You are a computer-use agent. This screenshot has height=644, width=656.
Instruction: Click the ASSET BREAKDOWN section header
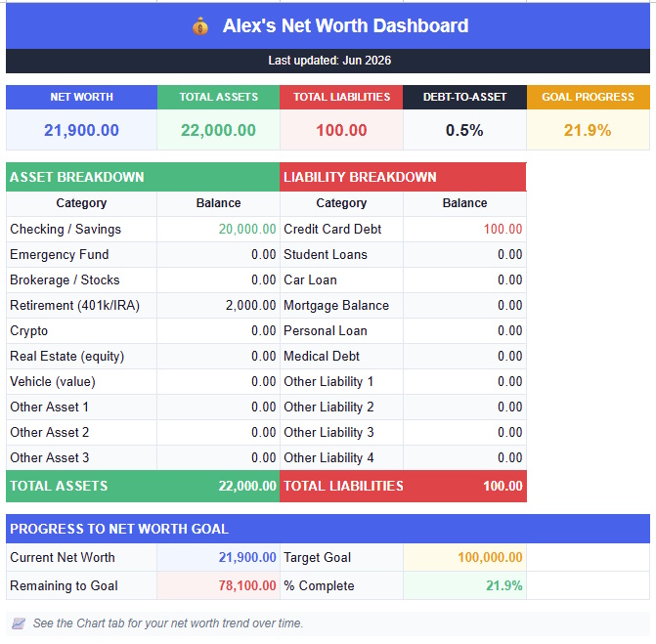click(143, 177)
